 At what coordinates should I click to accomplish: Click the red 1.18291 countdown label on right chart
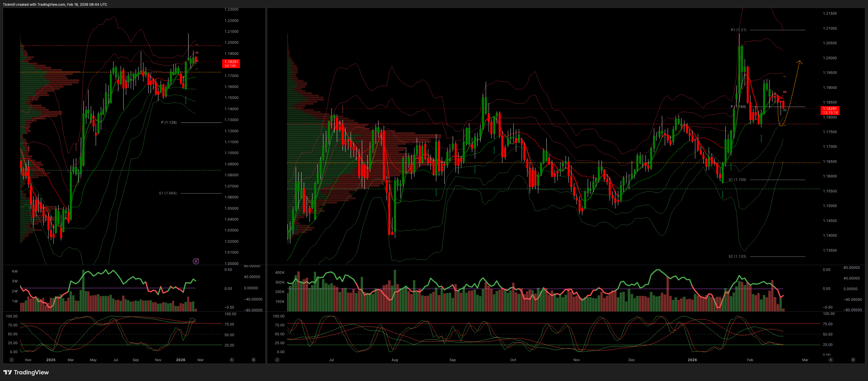click(830, 111)
